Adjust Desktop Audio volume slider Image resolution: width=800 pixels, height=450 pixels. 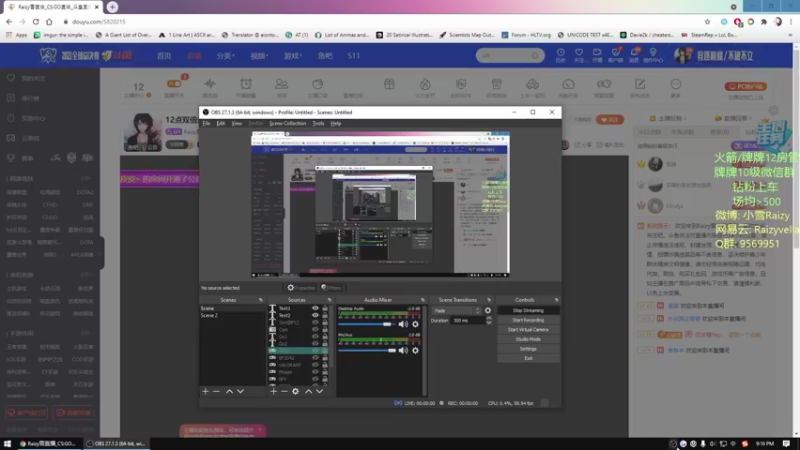pyautogui.click(x=367, y=324)
